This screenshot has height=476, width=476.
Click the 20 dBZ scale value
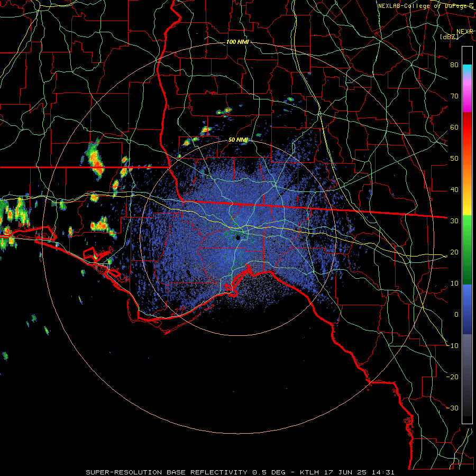tap(454, 252)
